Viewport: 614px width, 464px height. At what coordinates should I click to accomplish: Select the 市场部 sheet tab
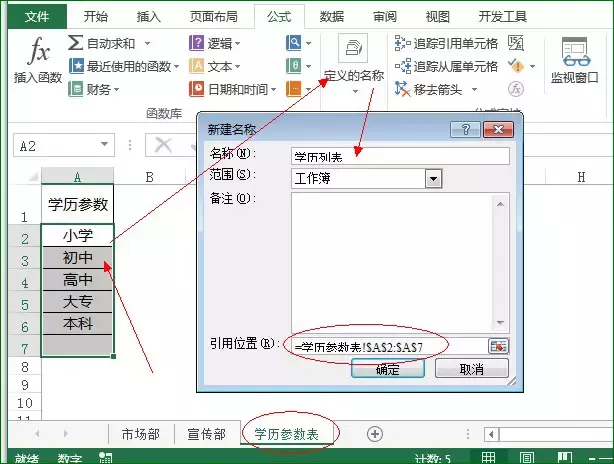pyautogui.click(x=141, y=434)
